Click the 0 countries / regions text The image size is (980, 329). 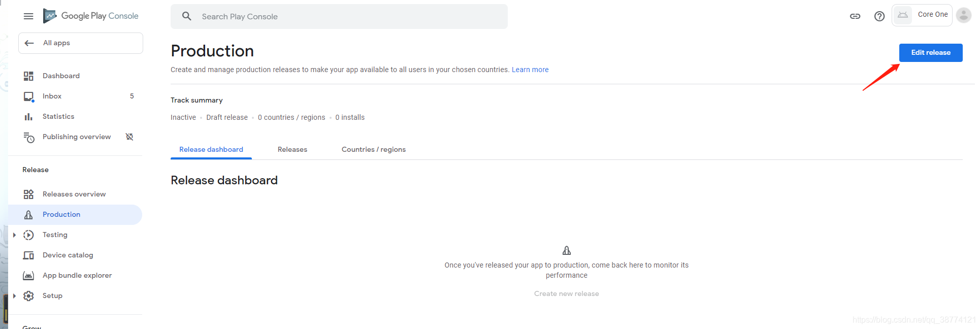pyautogui.click(x=291, y=118)
